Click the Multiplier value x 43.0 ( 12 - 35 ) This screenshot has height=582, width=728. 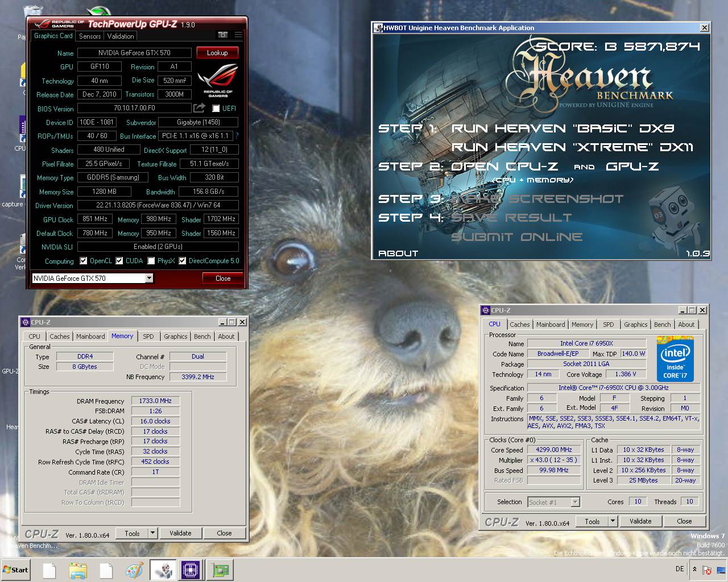tap(554, 460)
